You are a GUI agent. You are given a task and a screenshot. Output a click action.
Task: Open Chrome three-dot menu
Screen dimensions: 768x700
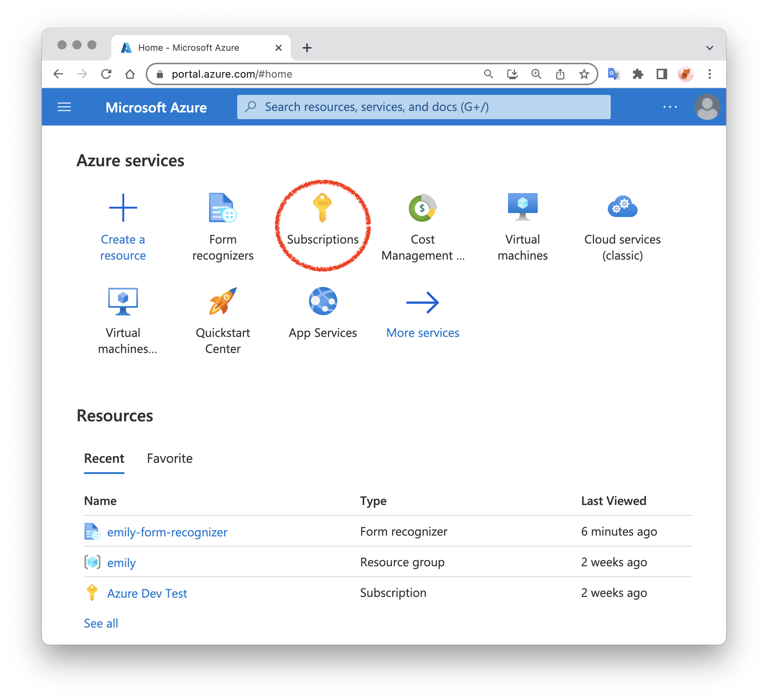pyautogui.click(x=709, y=74)
